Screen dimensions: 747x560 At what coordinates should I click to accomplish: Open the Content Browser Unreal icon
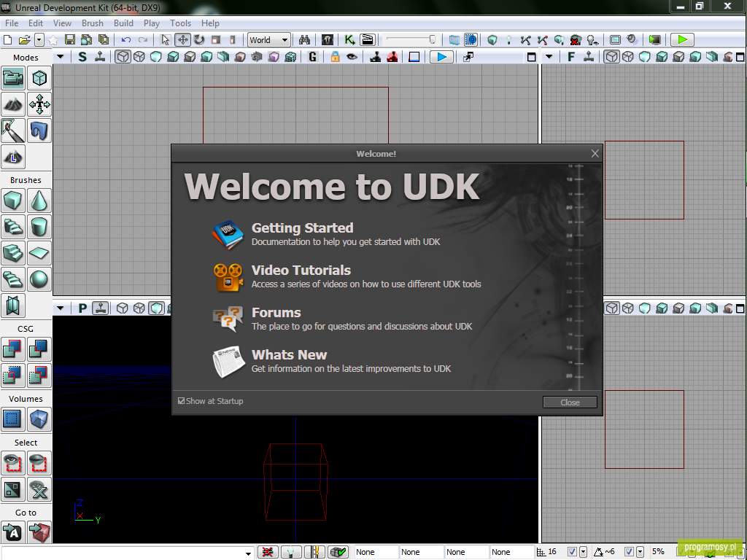tap(328, 40)
